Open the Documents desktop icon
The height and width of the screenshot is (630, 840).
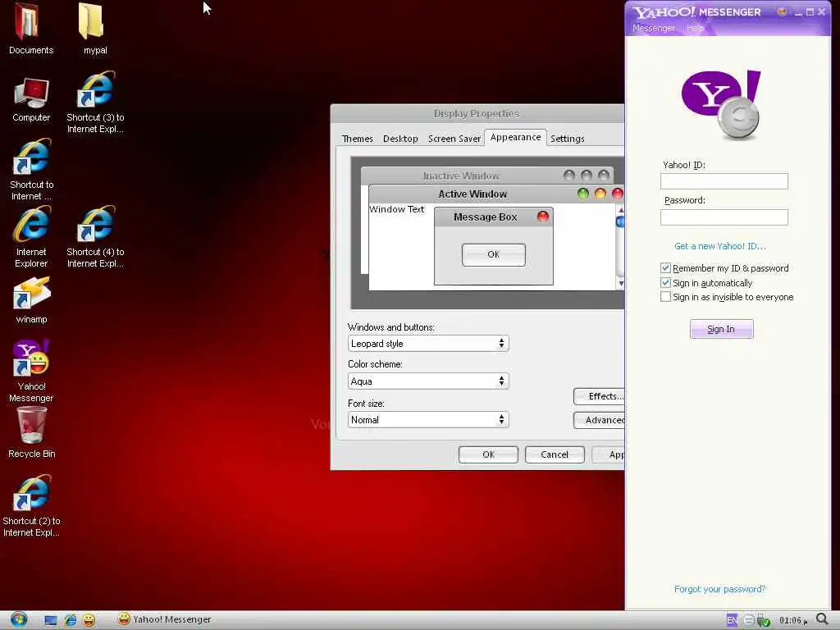pos(30,29)
